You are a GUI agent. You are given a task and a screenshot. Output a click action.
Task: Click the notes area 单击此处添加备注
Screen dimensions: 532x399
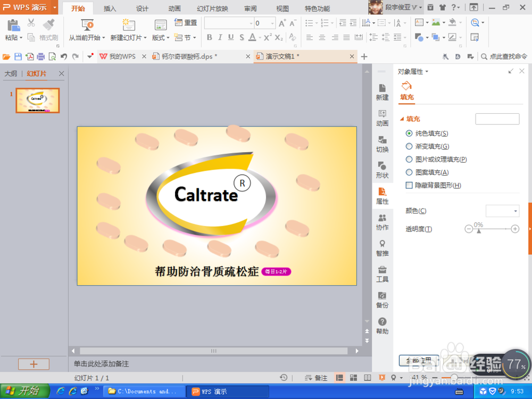[102, 364]
